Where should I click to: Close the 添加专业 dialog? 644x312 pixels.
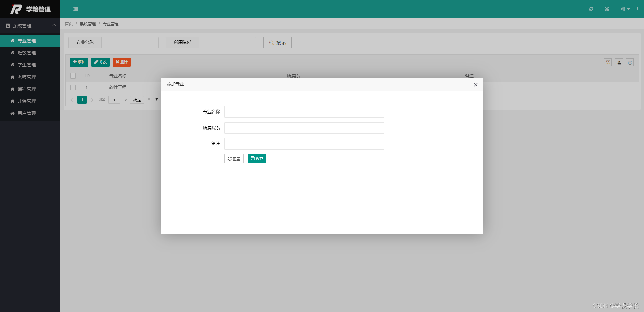click(x=476, y=85)
